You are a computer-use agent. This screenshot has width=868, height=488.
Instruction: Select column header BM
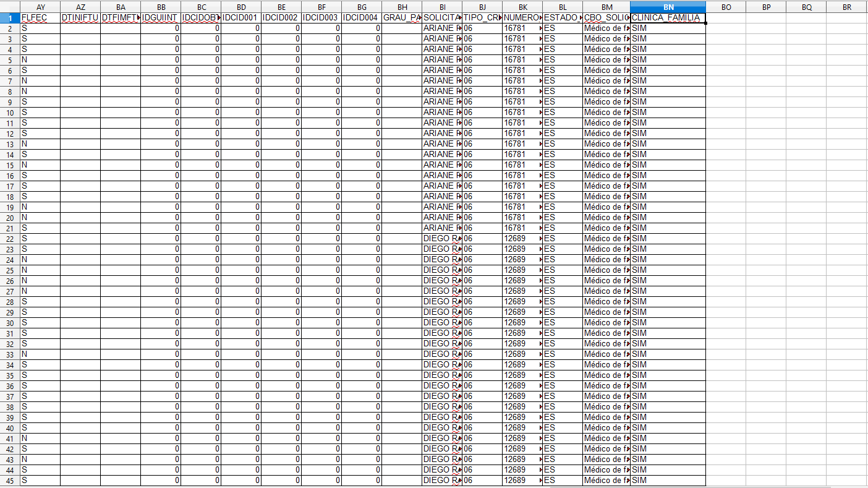pos(606,7)
